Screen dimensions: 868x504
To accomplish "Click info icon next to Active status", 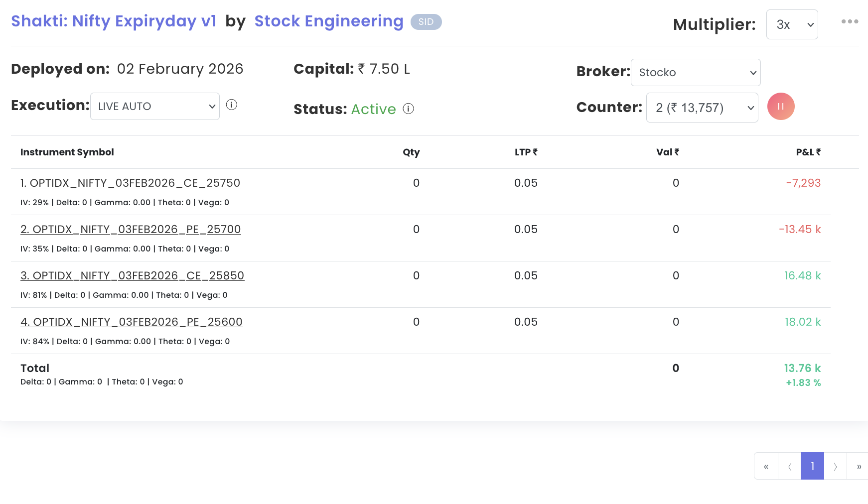I will [x=409, y=109].
